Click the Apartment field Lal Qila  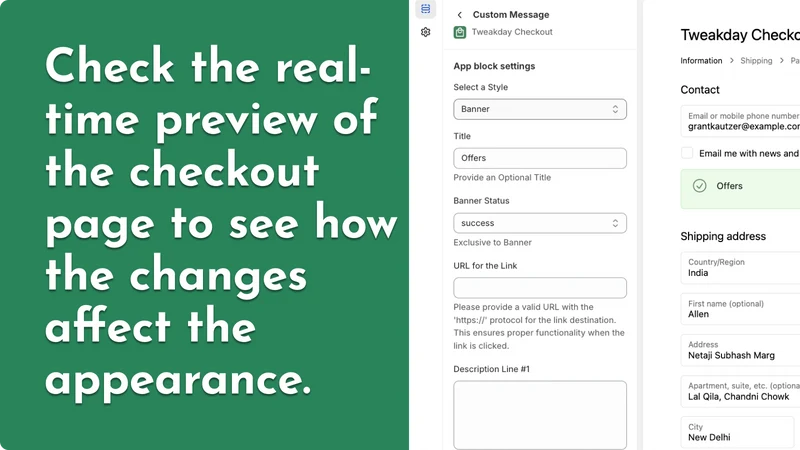[x=740, y=391]
